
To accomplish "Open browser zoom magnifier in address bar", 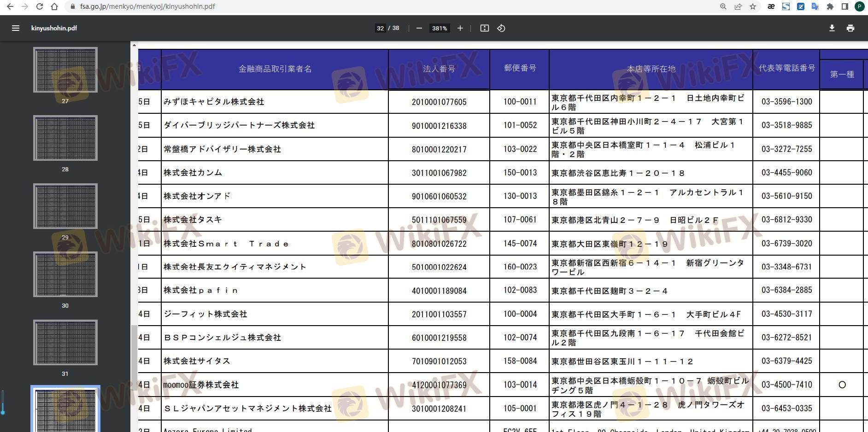I will [723, 6].
